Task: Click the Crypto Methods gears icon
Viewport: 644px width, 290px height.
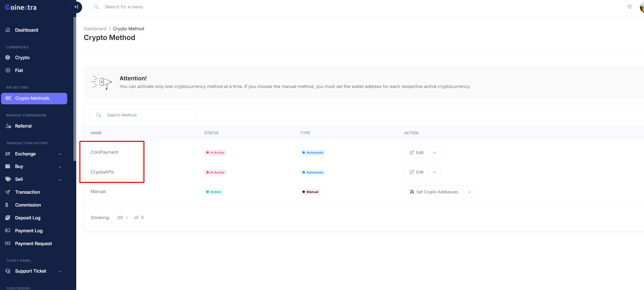Action: (x=8, y=98)
